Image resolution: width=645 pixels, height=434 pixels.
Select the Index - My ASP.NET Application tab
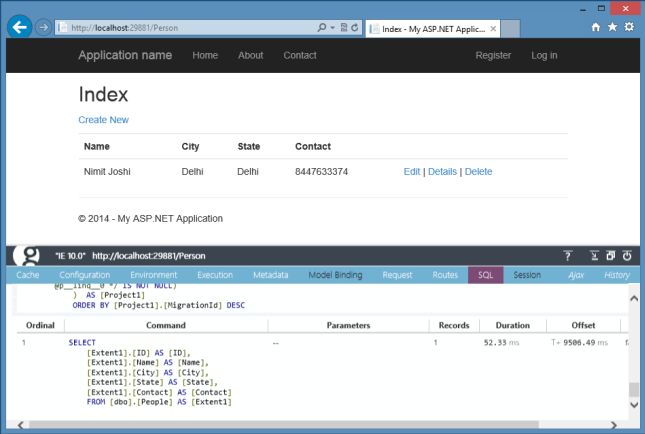pos(433,29)
